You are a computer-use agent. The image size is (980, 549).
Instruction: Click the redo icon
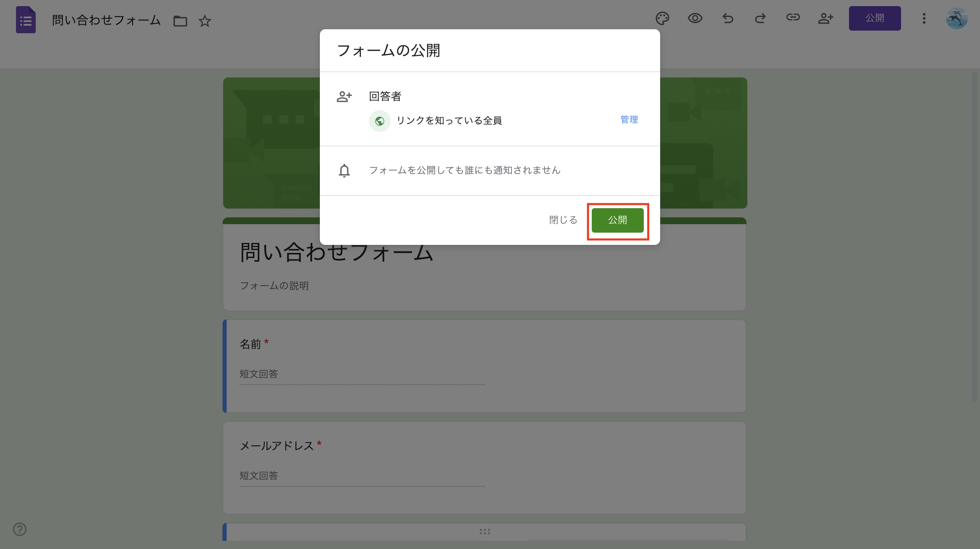tap(760, 18)
